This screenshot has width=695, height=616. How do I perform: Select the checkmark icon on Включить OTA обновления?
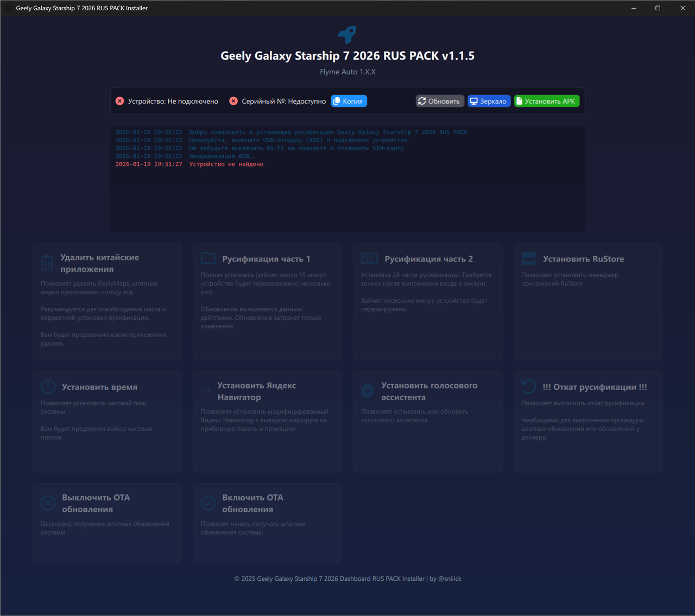208,503
